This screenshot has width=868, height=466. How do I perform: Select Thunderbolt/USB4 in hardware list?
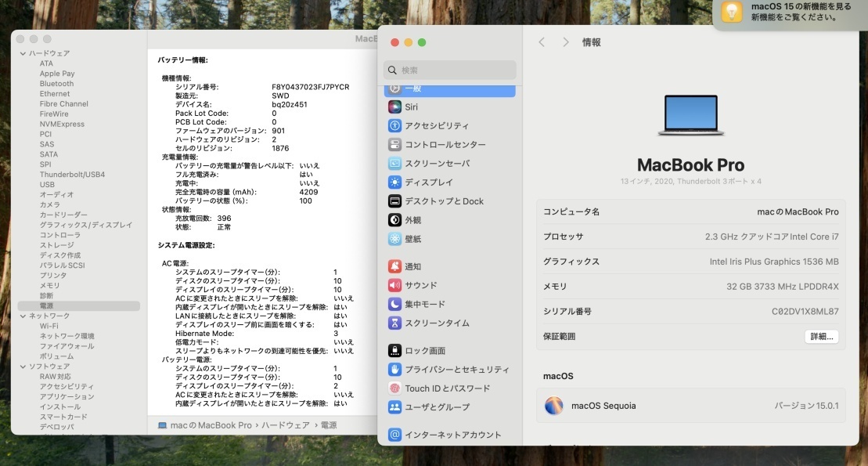[x=72, y=175]
